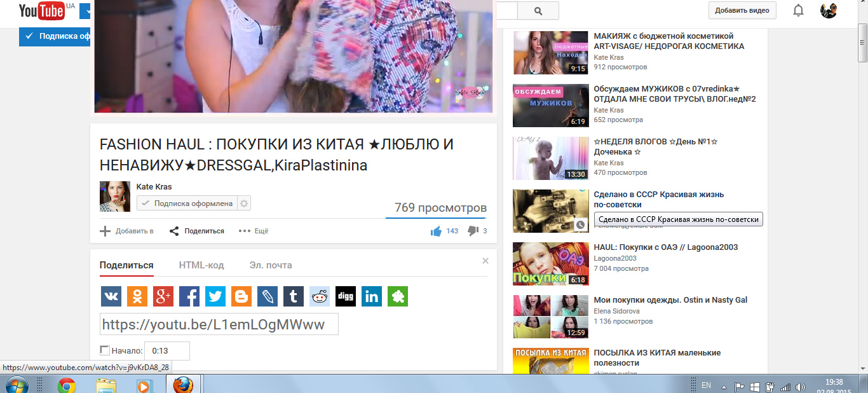Open Windows Start menu
868x393 pixels.
click(16, 385)
